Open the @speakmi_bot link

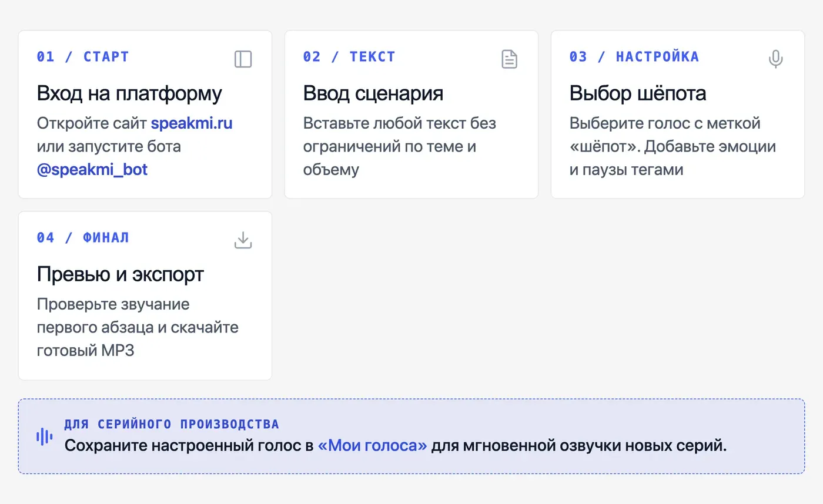click(x=92, y=170)
